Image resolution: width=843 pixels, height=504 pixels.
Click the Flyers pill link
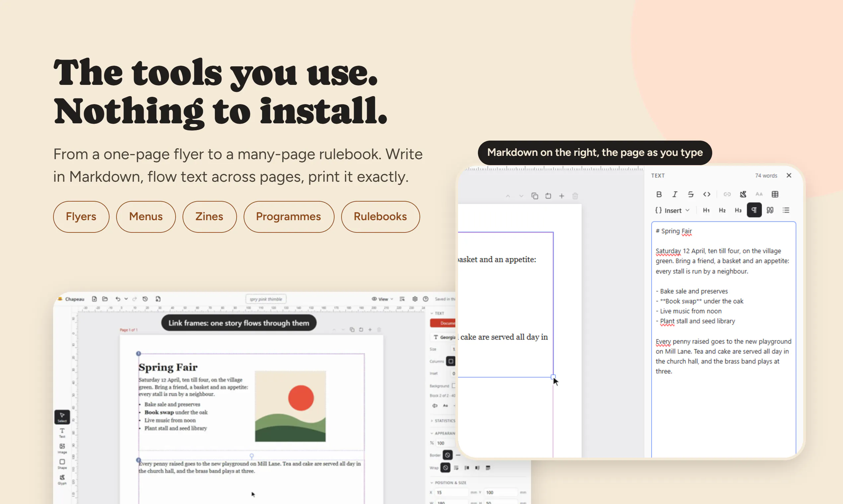coord(81,217)
